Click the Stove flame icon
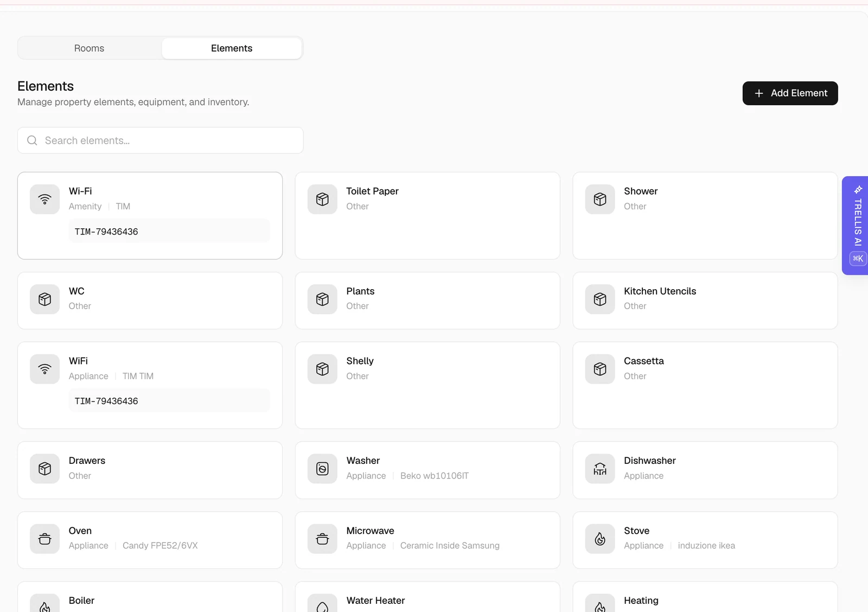The height and width of the screenshot is (612, 868). pos(600,539)
